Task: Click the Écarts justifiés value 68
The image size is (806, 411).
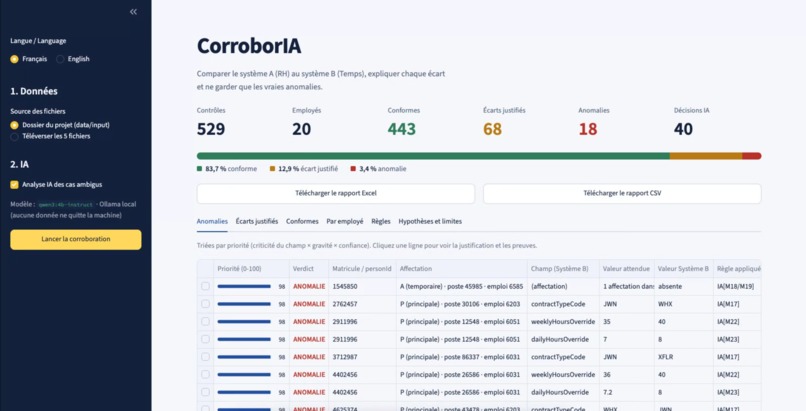Action: [x=492, y=129]
